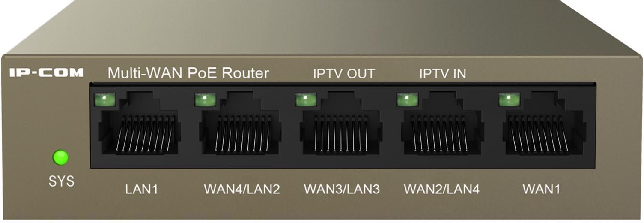644x223 pixels.
Task: Click the green SYS indicator light
Action: tap(60, 157)
